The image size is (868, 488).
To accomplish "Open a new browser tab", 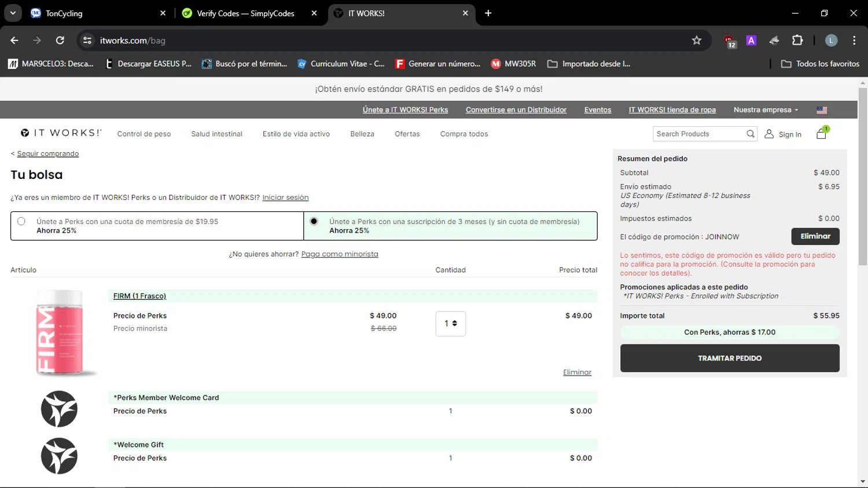I will pos(488,13).
